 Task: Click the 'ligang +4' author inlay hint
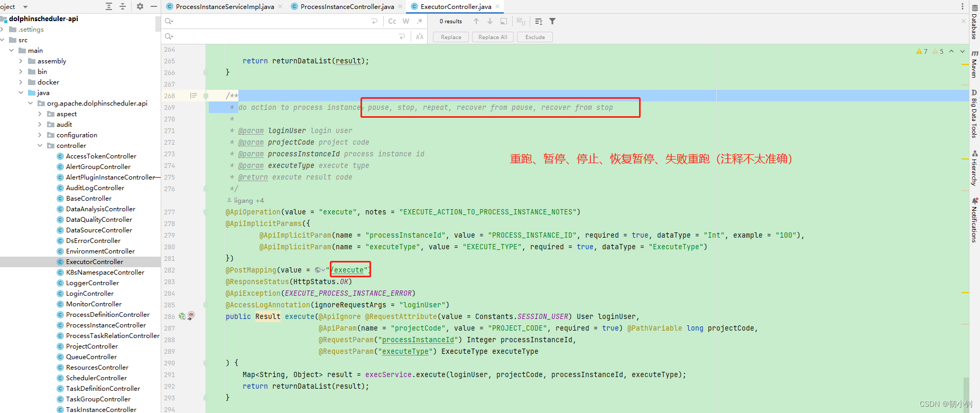point(245,200)
